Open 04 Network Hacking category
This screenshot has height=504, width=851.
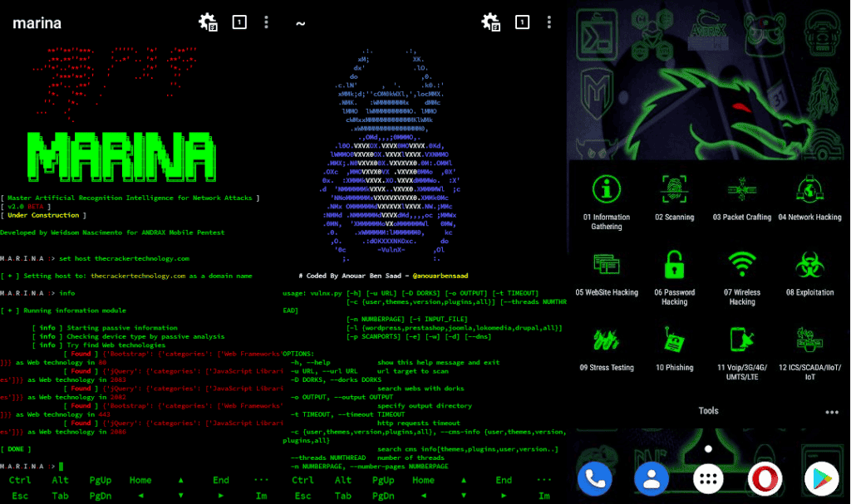[x=809, y=198]
